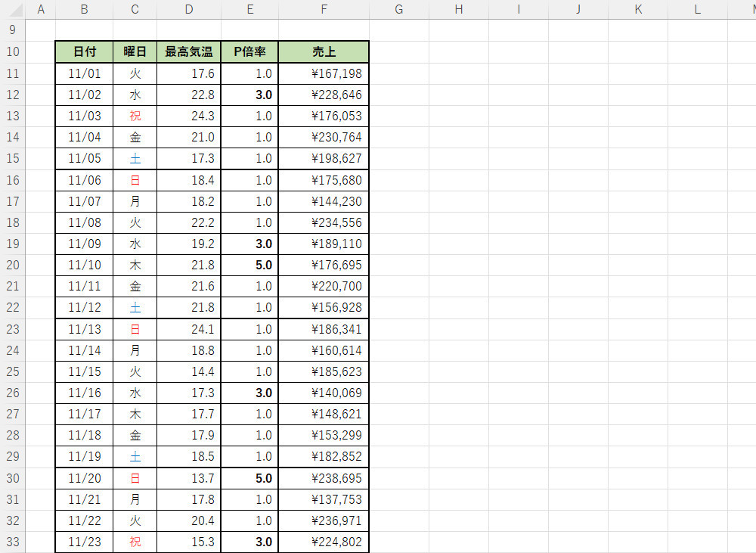Click the red 祝 cell for 11/03
Image resolution: width=756 pixels, height=553 pixels.
[135, 116]
